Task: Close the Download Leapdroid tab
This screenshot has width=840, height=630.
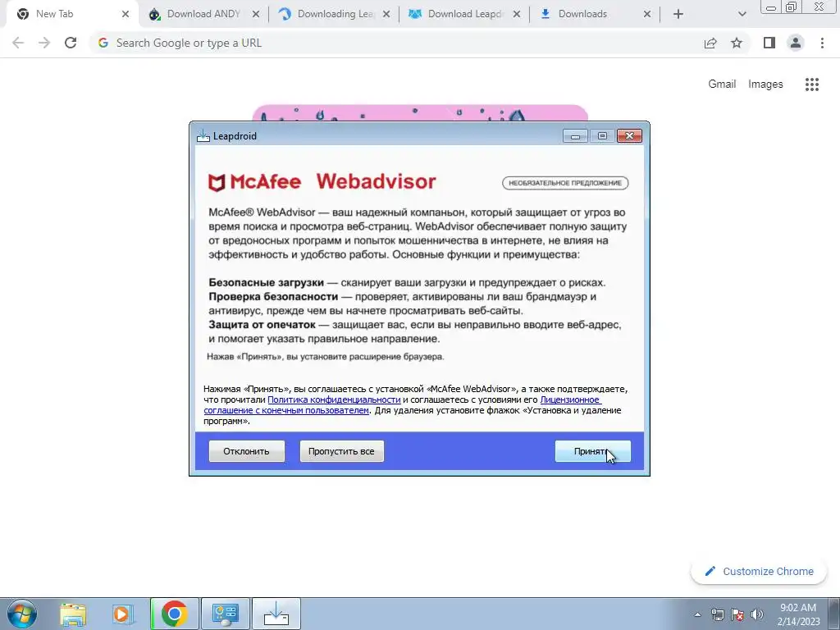Action: 517,15
